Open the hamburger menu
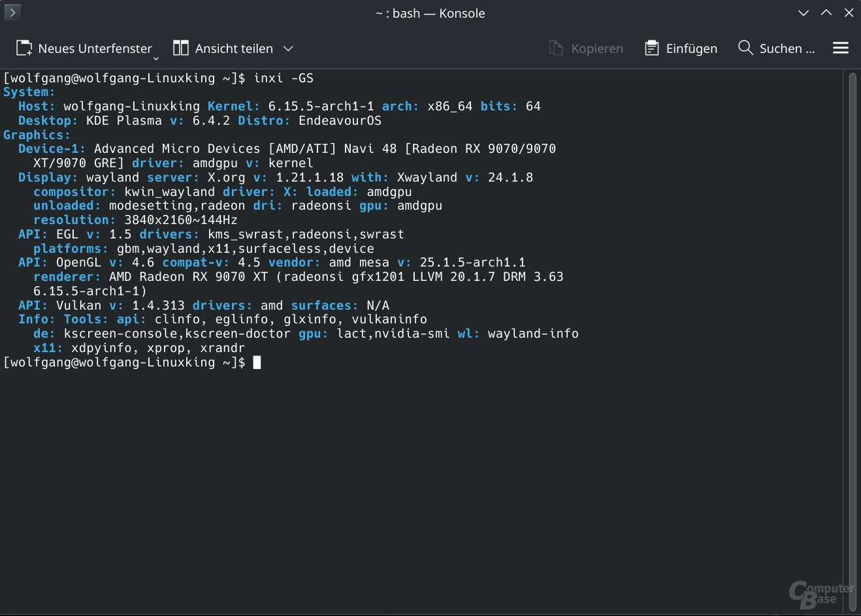 [x=841, y=48]
